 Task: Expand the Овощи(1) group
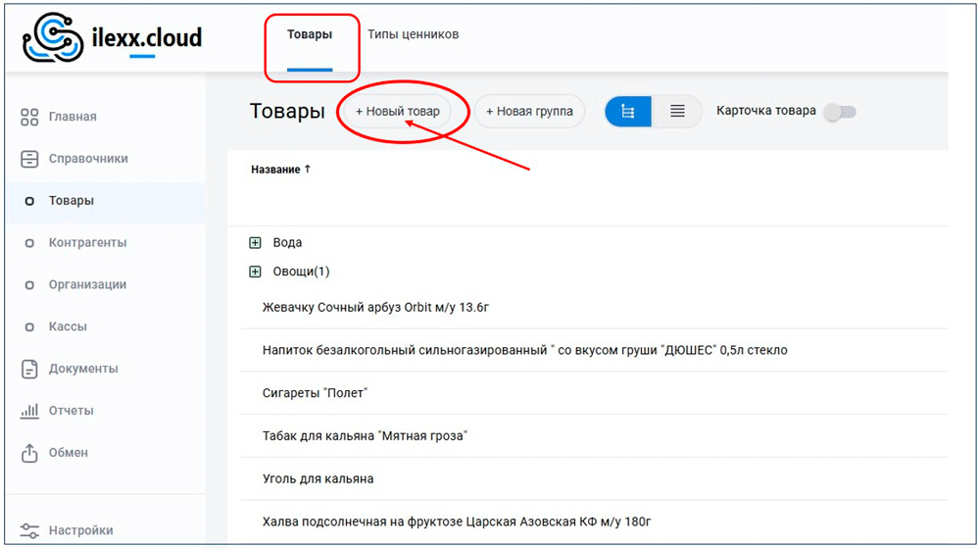(256, 272)
